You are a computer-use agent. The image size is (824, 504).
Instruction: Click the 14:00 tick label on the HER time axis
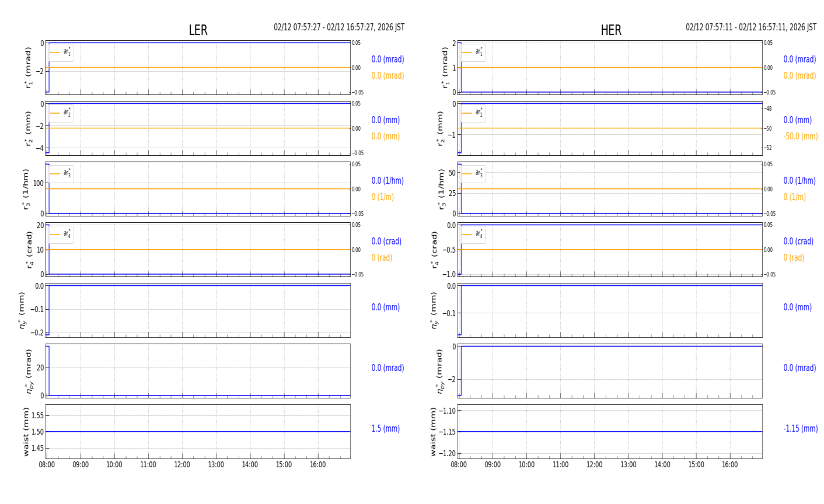662,465
